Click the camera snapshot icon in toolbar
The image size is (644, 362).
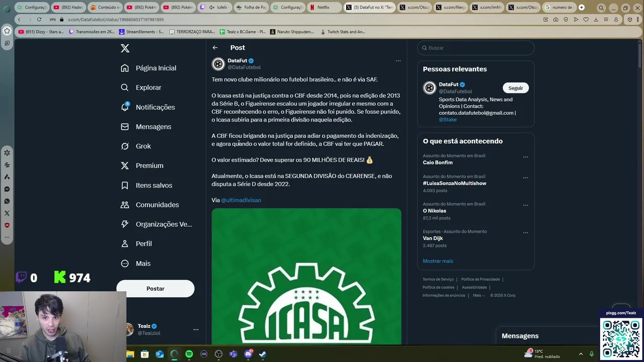tap(555, 20)
